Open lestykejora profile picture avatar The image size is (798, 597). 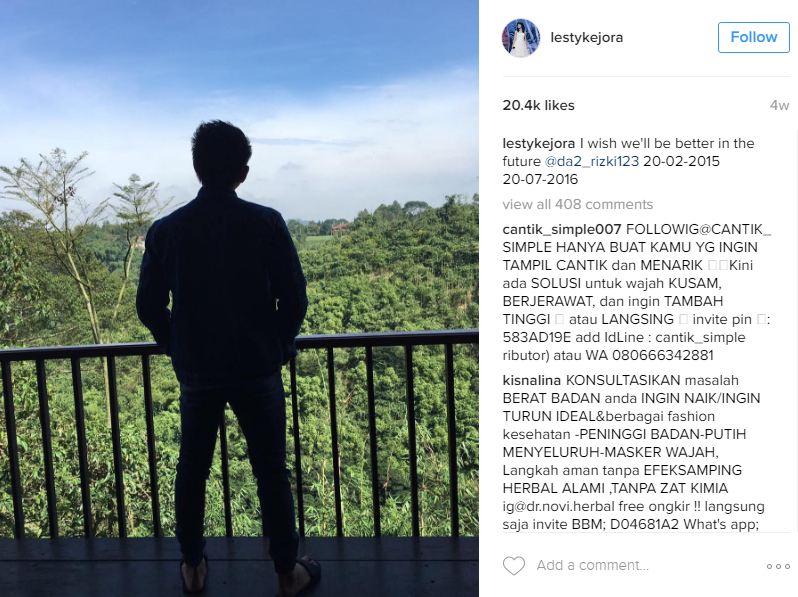click(x=521, y=38)
